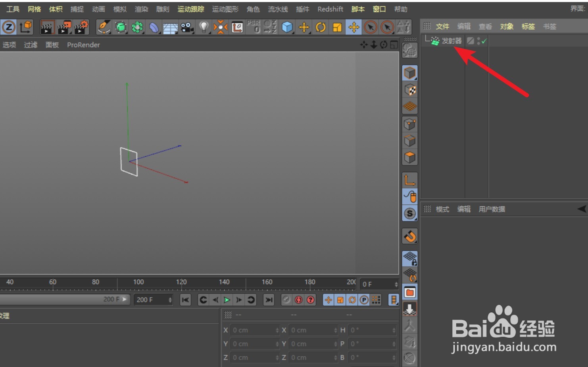Open the viewport 过滤 menu

click(31, 45)
